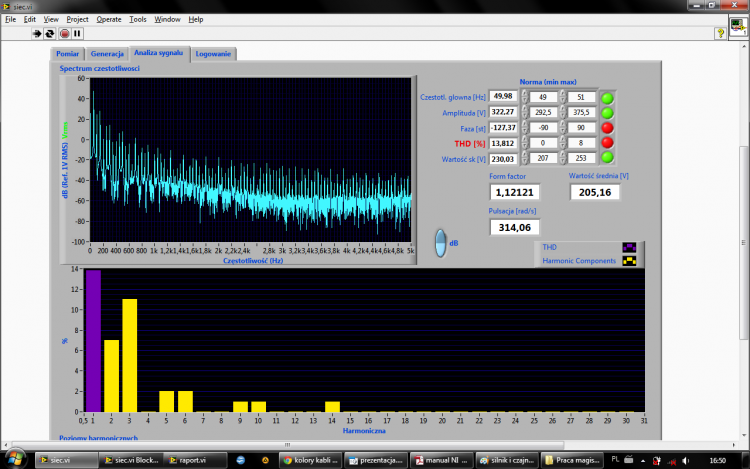Open the Tools menu
750x469 pixels.
pos(138,19)
